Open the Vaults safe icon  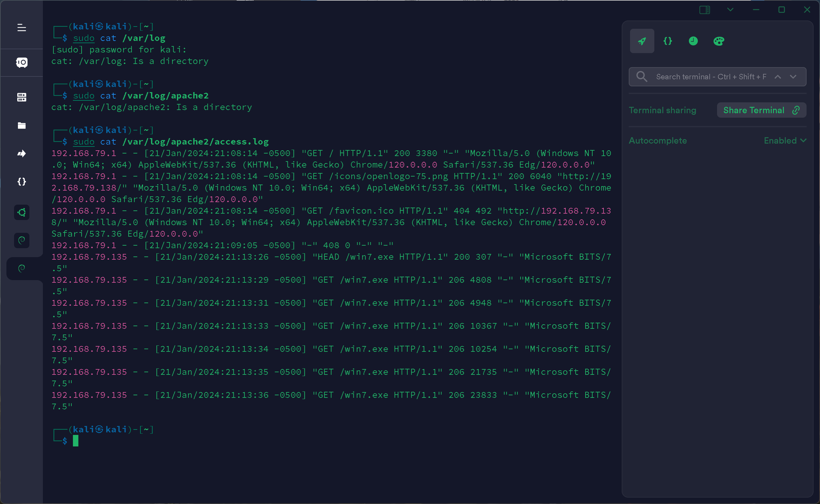point(22,62)
